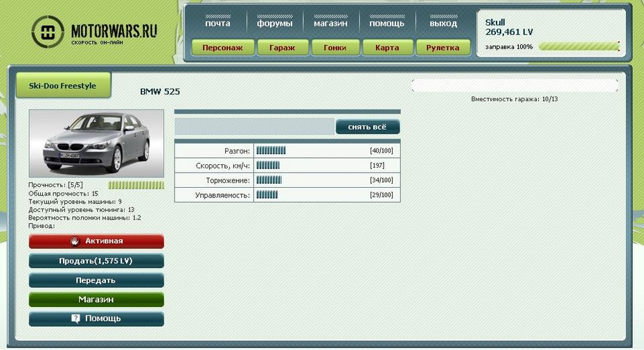This screenshot has height=350, width=644.
Task: Go to магазин in top menu
Action: [330, 23]
